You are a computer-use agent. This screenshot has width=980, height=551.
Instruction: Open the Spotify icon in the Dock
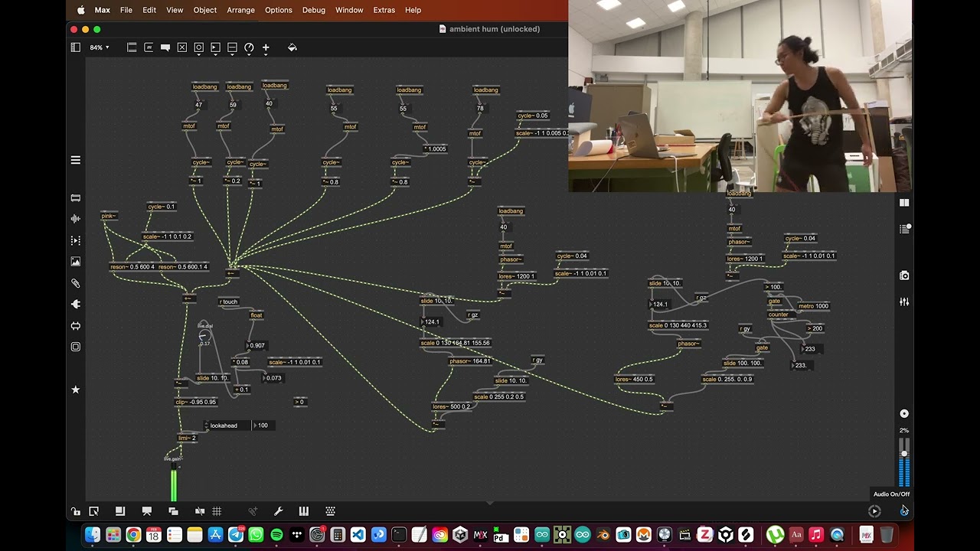point(276,535)
